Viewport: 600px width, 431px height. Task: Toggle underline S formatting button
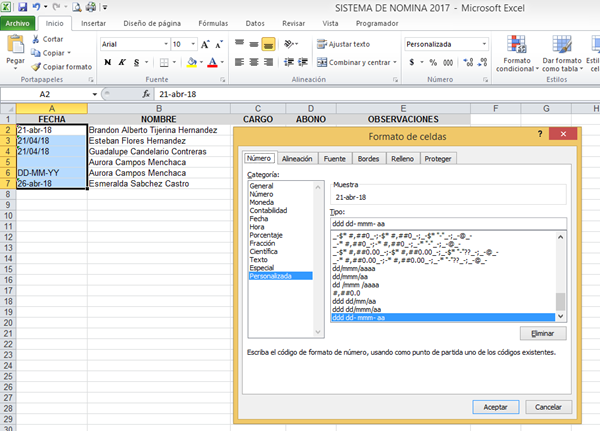pos(135,62)
